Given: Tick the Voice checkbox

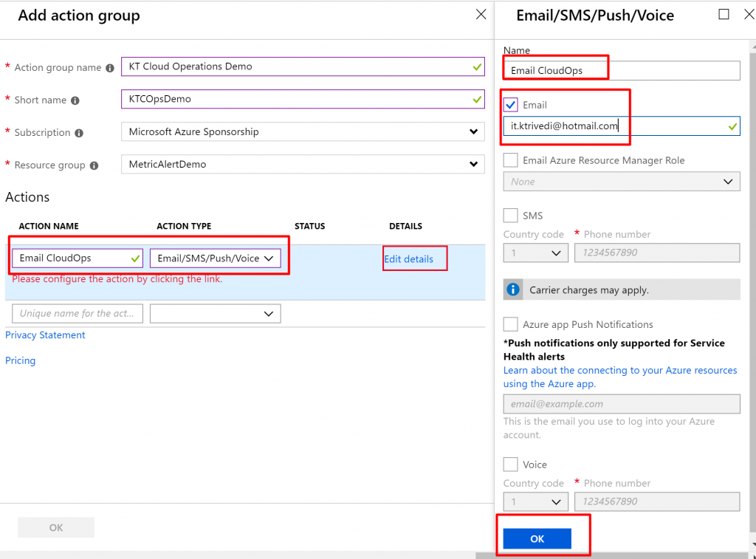Looking at the screenshot, I should coord(511,464).
